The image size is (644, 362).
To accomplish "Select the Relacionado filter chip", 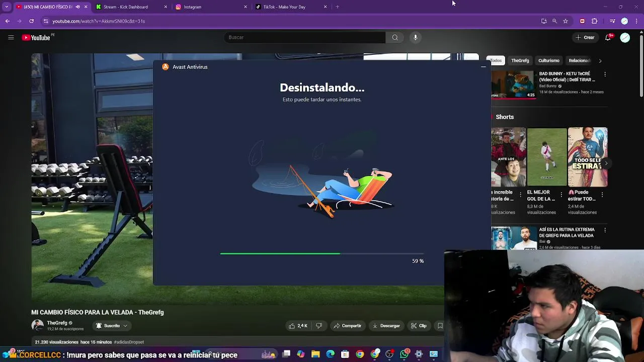I will coord(579,61).
